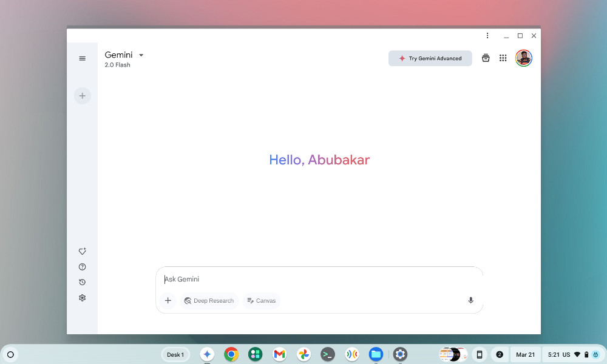Open the Files app from the shelf
The image size is (607, 364).
pyautogui.click(x=376, y=354)
